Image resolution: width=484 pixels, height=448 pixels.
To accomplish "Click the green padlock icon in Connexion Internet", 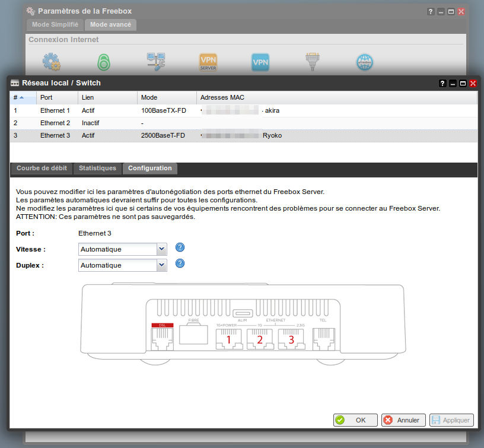I will (x=104, y=62).
